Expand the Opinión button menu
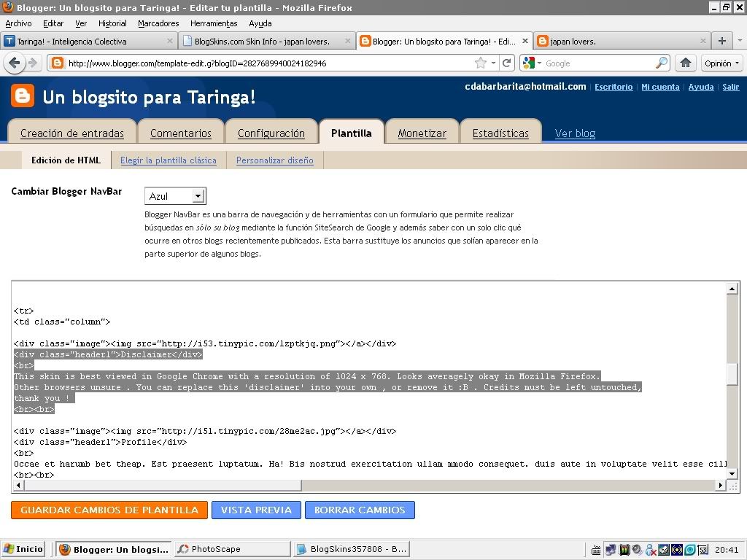 (721, 63)
